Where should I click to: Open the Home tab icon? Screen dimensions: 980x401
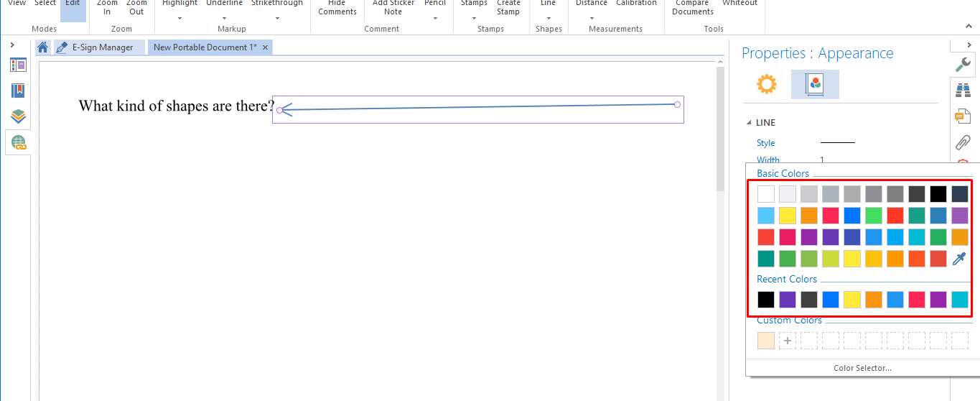(43, 47)
